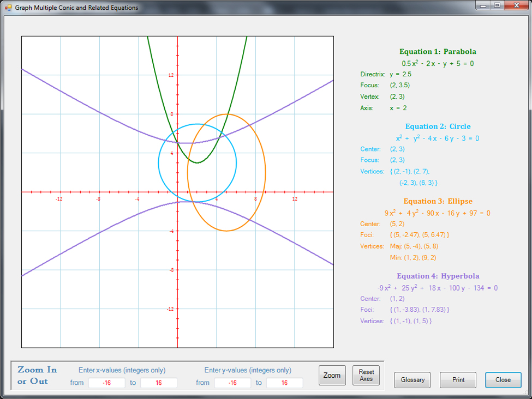The width and height of the screenshot is (532, 399).
Task: Click the Equation 4: Hyperbola heading
Action: tap(438, 276)
